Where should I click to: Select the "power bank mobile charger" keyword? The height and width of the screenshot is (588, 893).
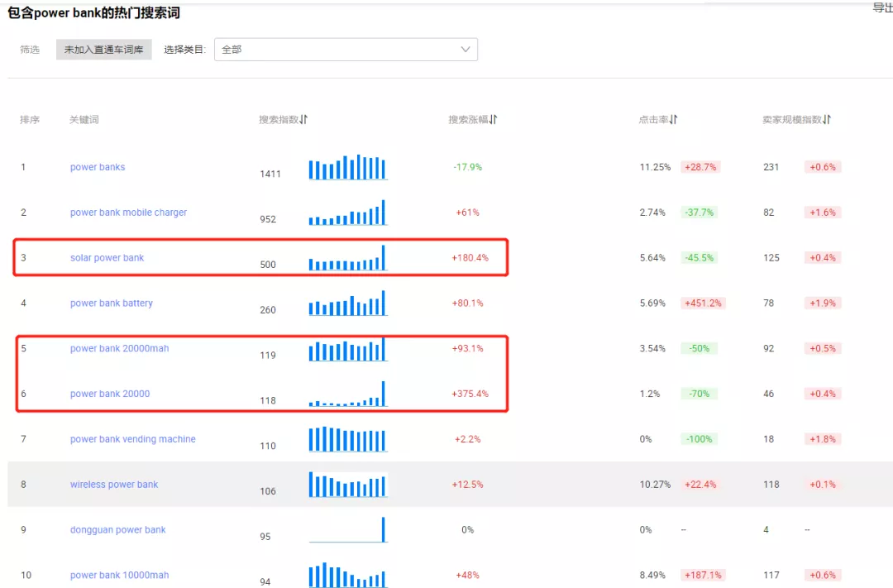128,212
